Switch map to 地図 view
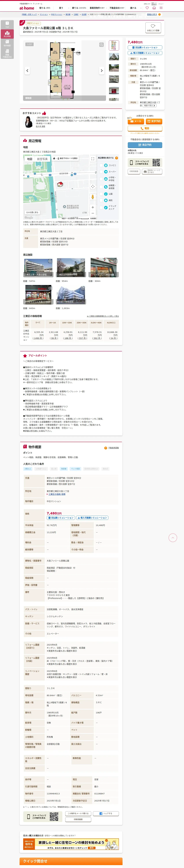Image resolution: width=184 pixels, height=868 pixels. pyautogui.click(x=30, y=159)
